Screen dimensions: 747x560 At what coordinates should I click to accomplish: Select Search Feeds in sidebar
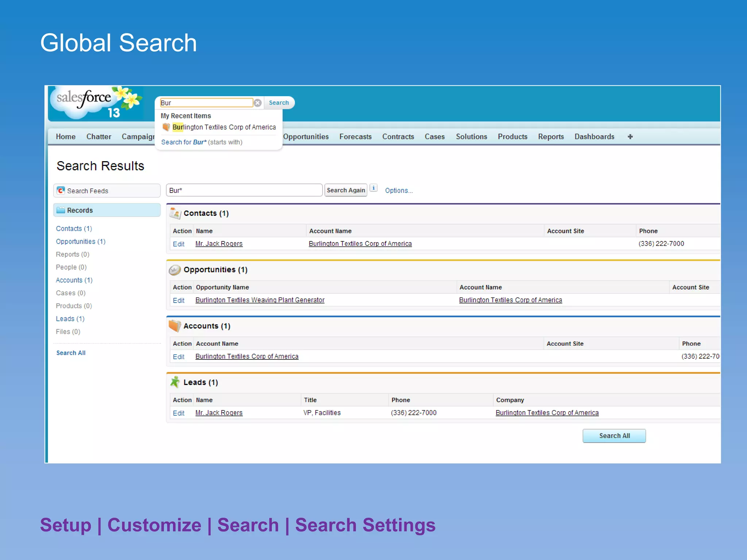(107, 191)
